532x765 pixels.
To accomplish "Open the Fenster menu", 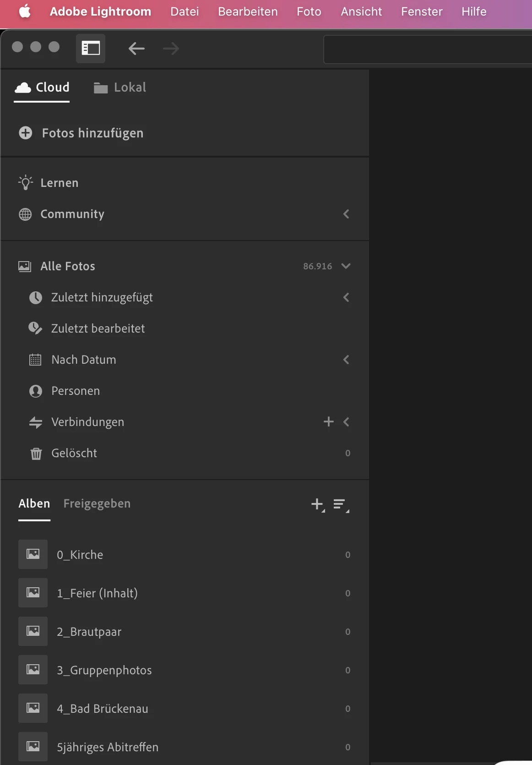I will pos(422,11).
